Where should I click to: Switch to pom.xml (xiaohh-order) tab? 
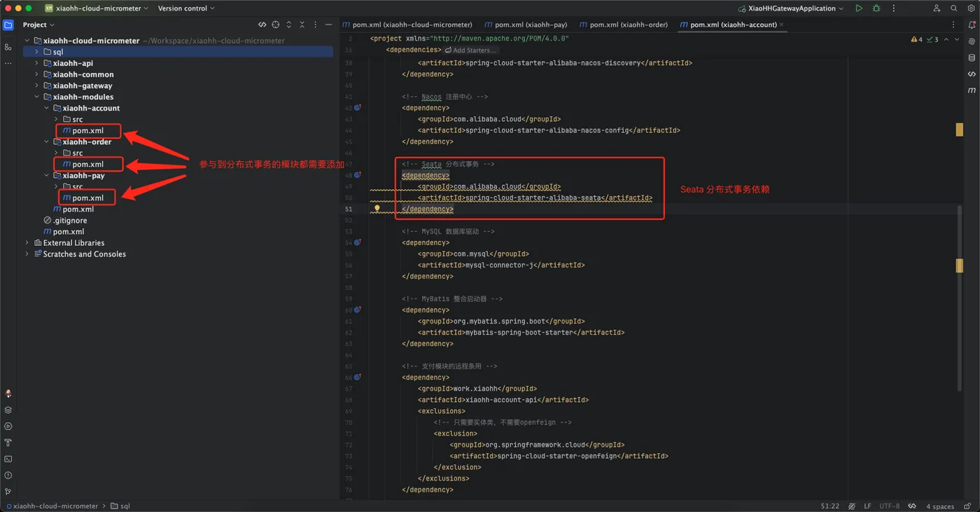tap(624, 25)
